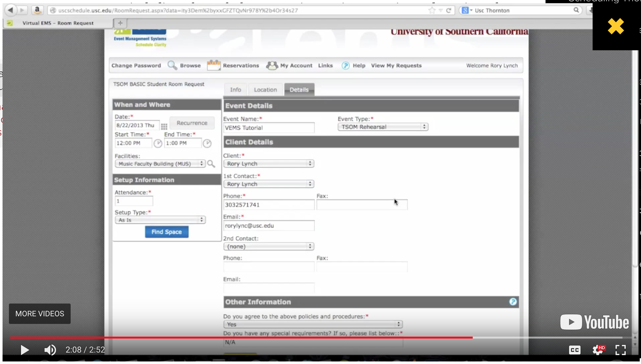Click Attendance input field

click(x=134, y=201)
